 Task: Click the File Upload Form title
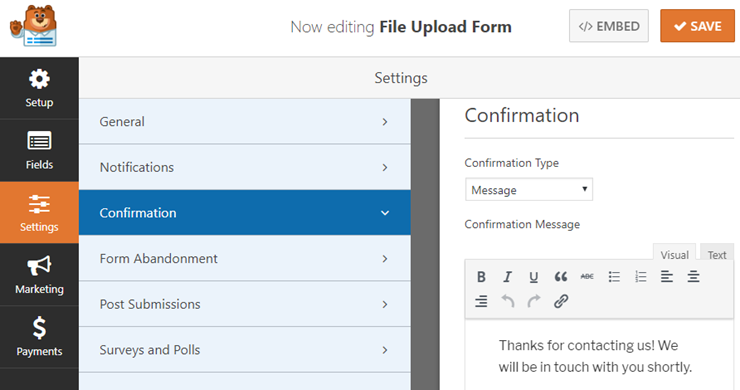[x=446, y=27]
